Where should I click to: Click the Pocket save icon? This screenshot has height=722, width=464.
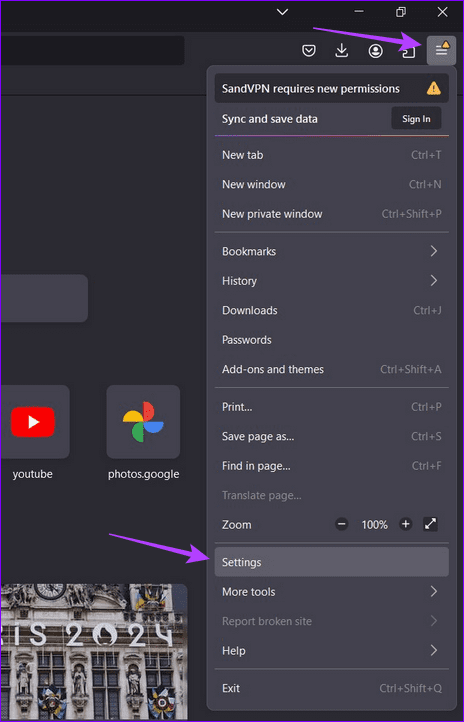[x=308, y=51]
